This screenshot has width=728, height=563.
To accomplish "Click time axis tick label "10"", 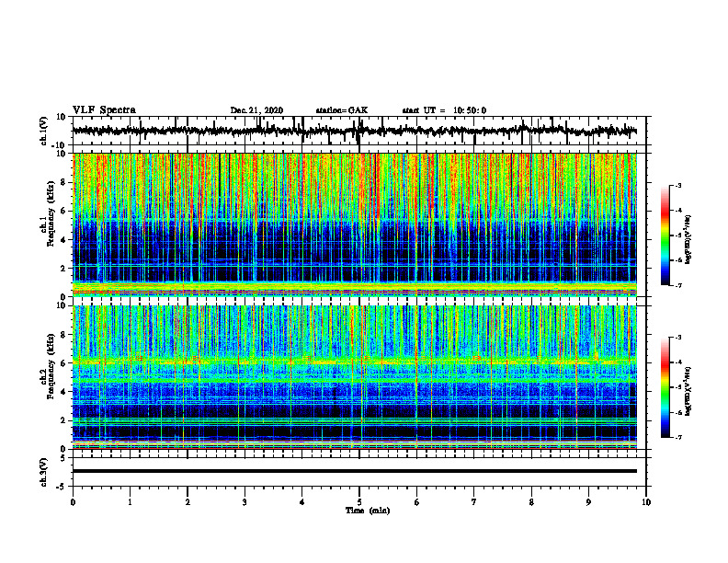I will pos(646,502).
